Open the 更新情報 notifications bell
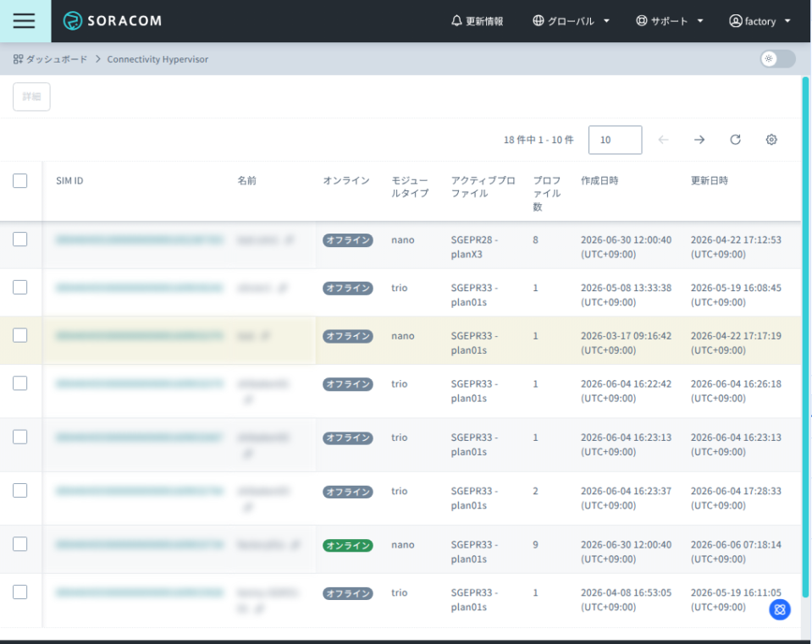This screenshot has height=644, width=812. [x=477, y=21]
